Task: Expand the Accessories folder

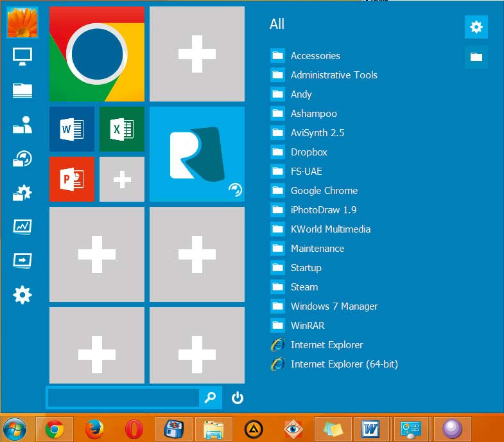Action: (306, 56)
